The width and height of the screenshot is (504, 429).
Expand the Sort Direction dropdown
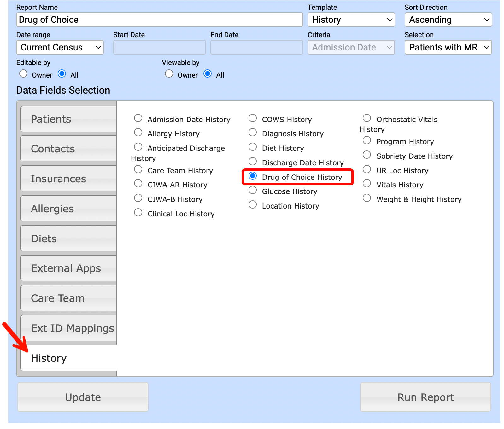tap(448, 20)
